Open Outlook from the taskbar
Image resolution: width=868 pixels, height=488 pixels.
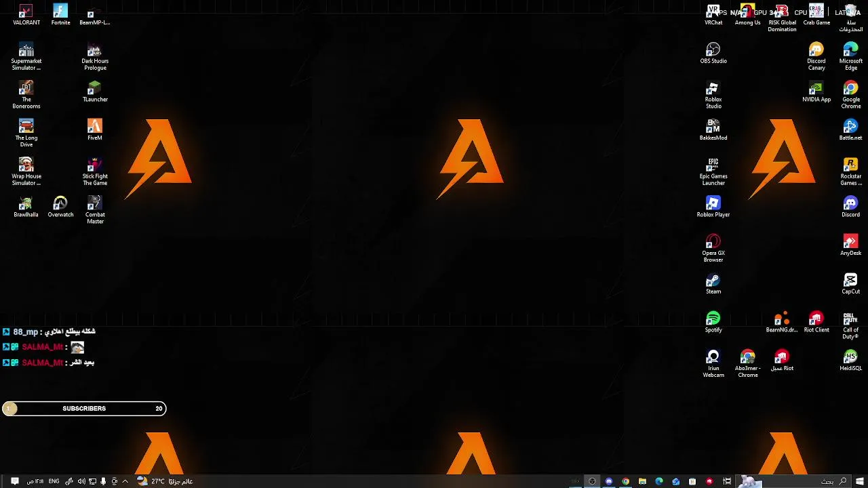pyautogui.click(x=675, y=481)
